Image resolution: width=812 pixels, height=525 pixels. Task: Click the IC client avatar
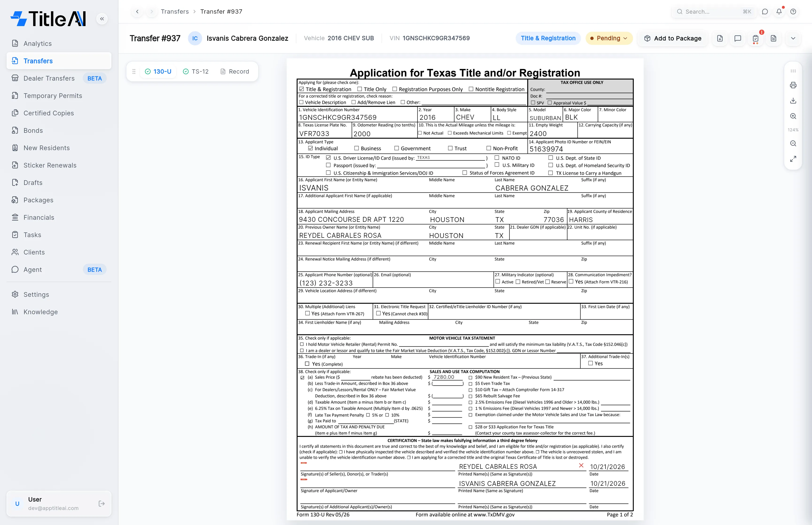click(195, 38)
